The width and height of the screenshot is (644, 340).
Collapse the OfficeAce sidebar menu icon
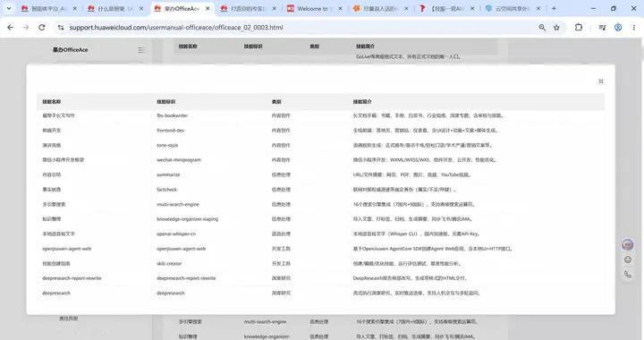[x=141, y=50]
